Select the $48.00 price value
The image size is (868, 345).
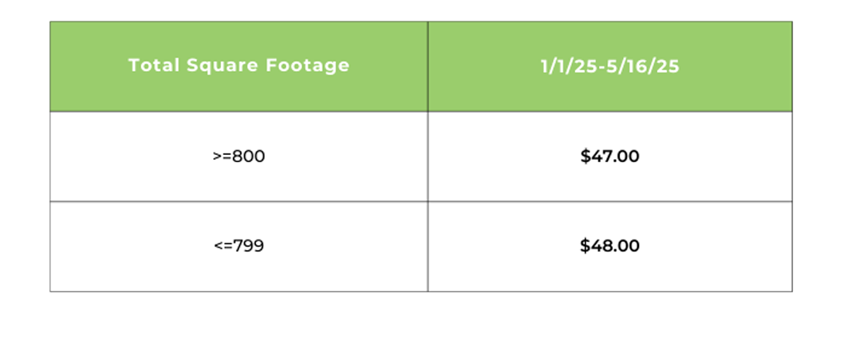click(x=610, y=246)
